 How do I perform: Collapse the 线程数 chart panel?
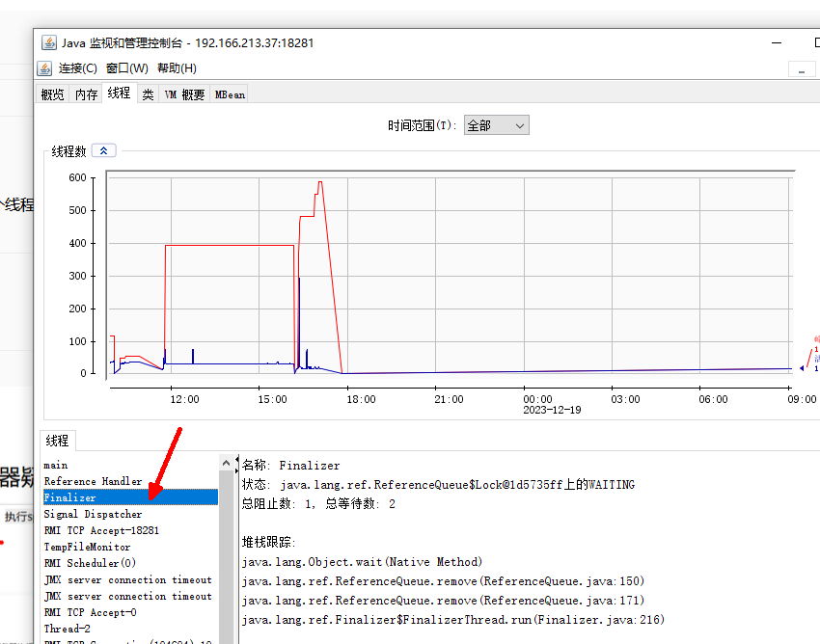(x=104, y=150)
